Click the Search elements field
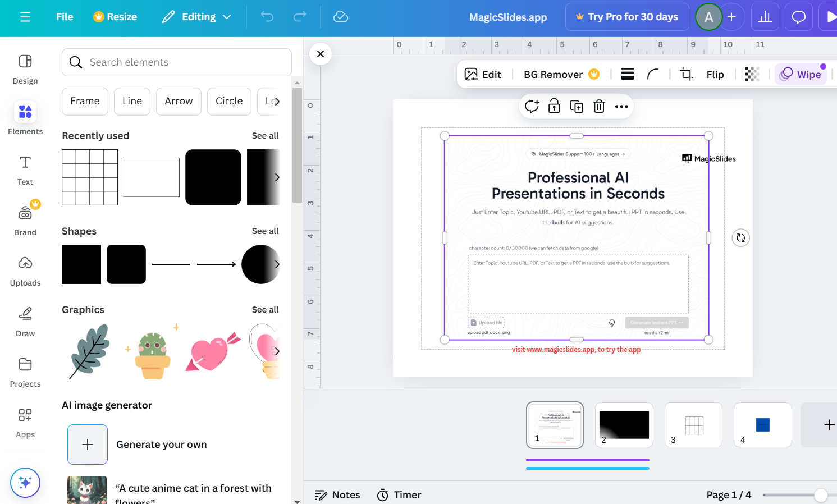Viewport: 837px width, 504px height. pos(177,62)
